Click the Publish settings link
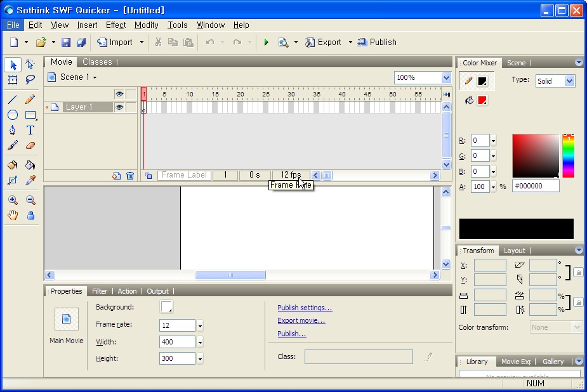Viewport: 587px width, 392px height. click(x=305, y=308)
